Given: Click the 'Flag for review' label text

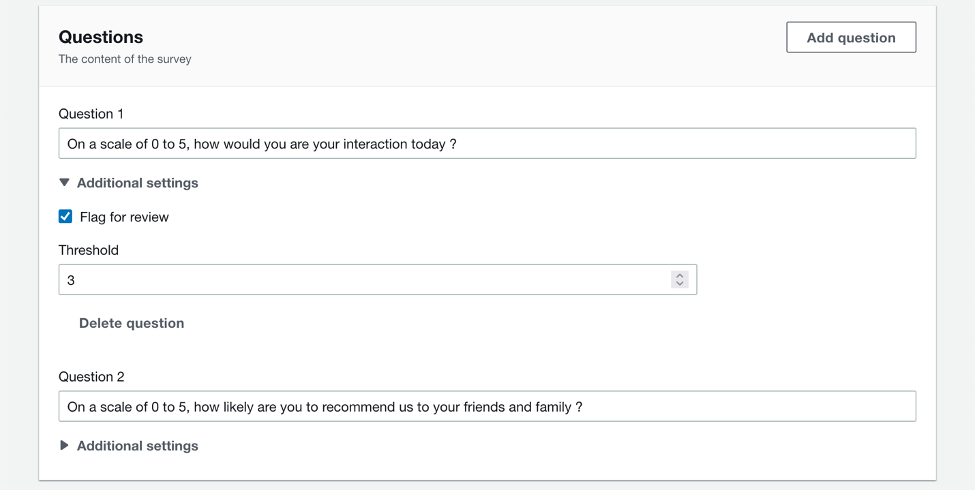Looking at the screenshot, I should [124, 217].
